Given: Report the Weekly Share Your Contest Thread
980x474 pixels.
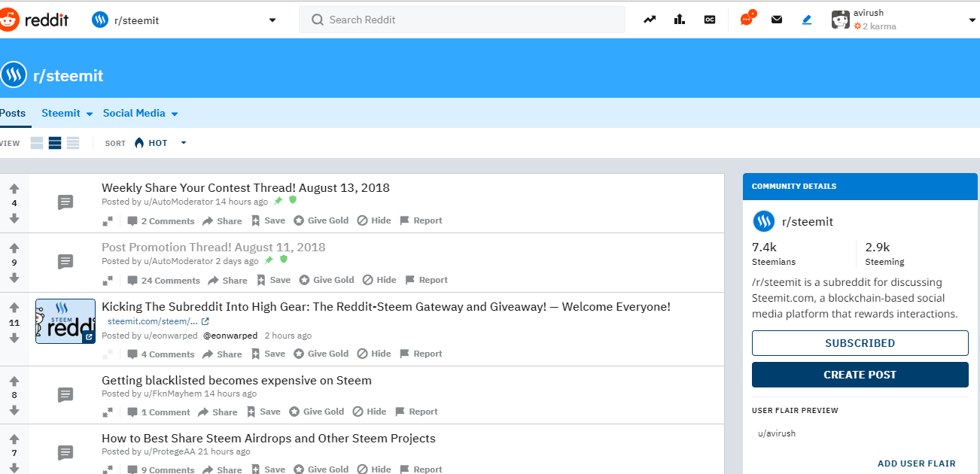Looking at the screenshot, I should 420,220.
